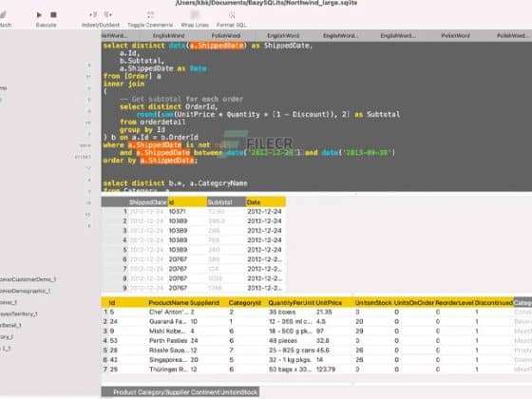Click the ReorderLevel column header
The height and width of the screenshot is (399, 532).
pos(454,303)
